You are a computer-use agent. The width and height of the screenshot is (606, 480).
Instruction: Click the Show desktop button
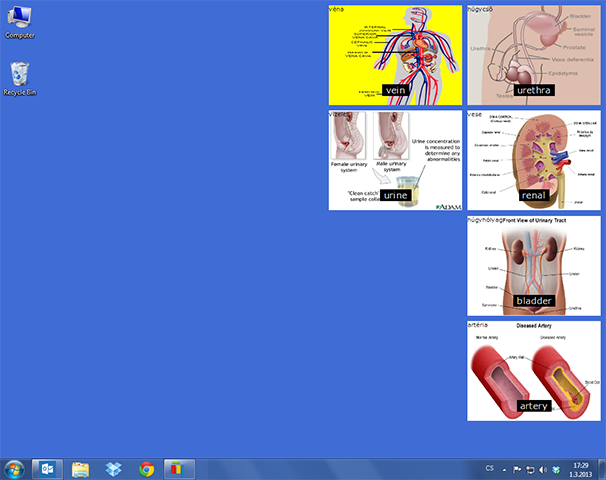click(x=602, y=469)
